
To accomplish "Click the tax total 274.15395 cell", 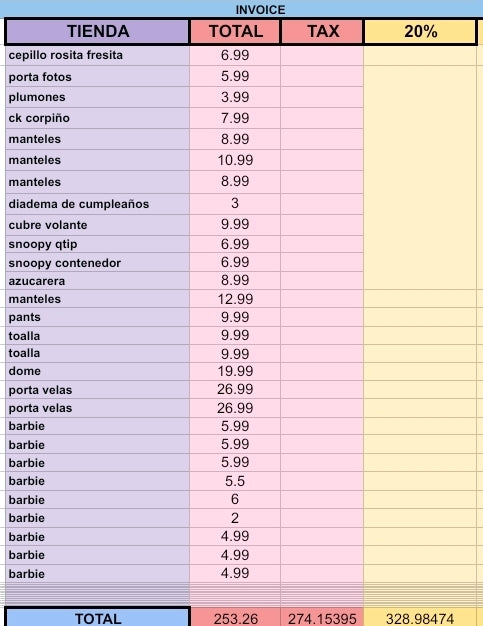I will (322, 618).
